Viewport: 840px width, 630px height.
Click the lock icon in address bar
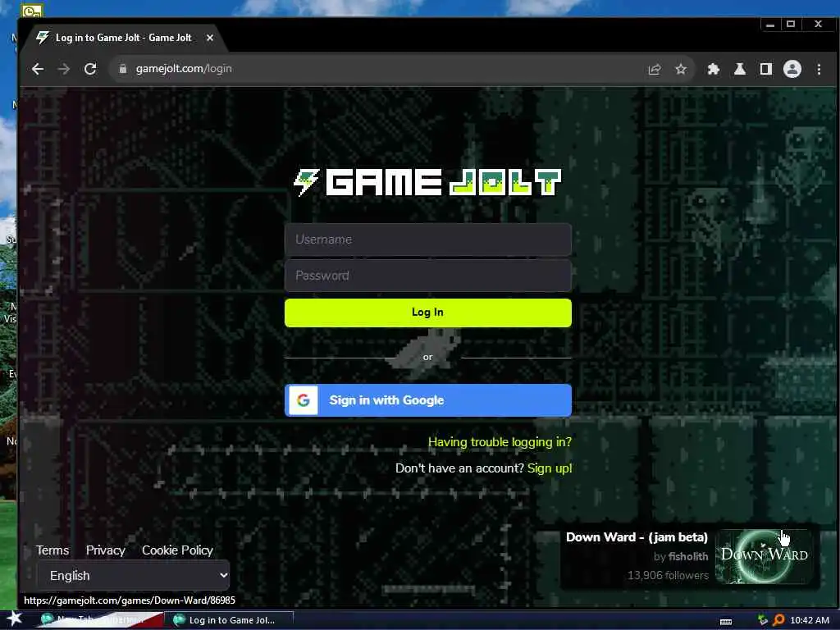point(123,69)
